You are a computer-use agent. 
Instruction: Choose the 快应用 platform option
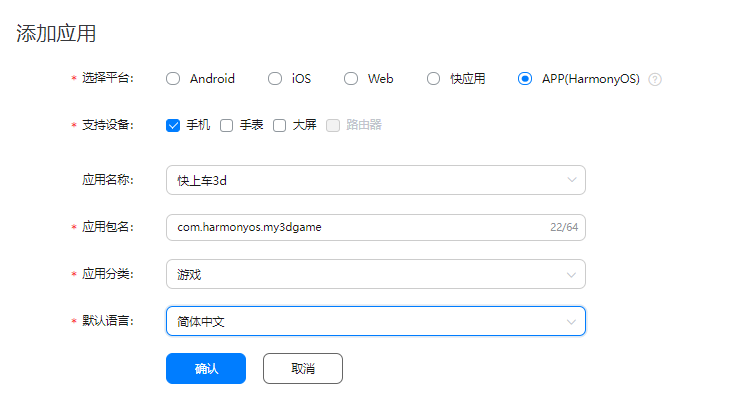(433, 79)
